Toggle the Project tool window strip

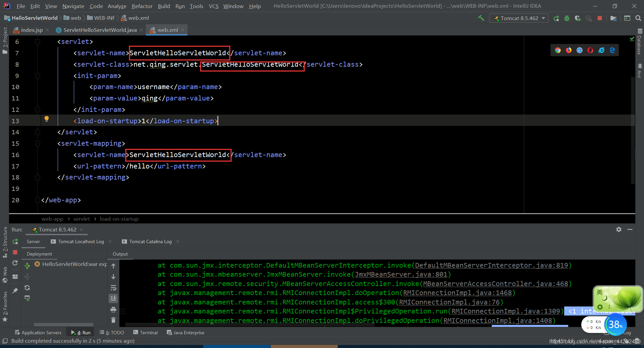pos(5,40)
